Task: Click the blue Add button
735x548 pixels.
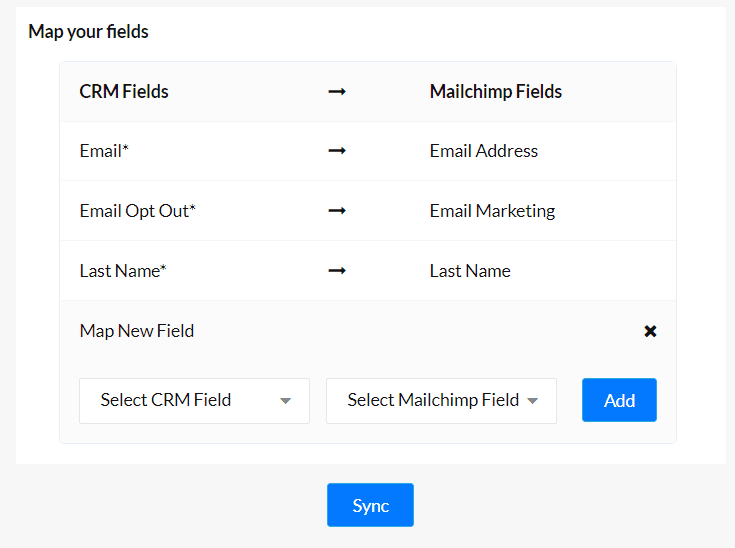Action: 619,400
